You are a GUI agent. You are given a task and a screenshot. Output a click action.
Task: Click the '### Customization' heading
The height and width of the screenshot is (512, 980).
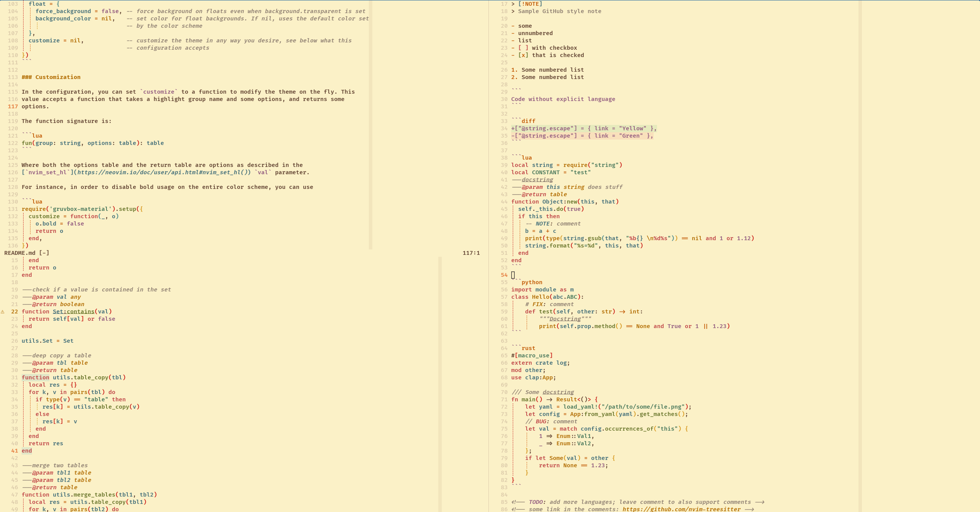coord(51,77)
